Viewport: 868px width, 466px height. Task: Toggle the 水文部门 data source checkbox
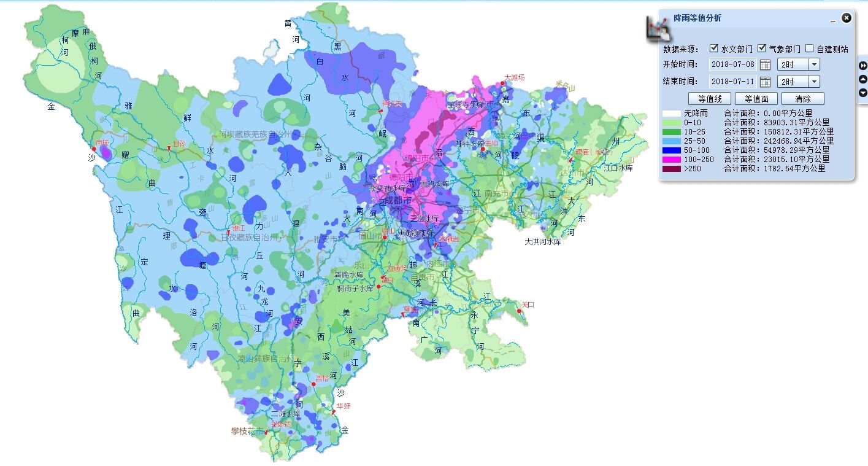coord(714,48)
